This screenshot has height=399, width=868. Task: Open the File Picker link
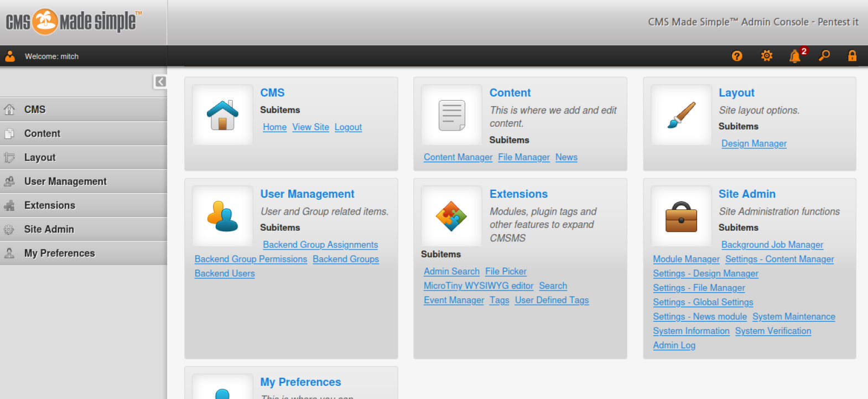click(x=506, y=271)
